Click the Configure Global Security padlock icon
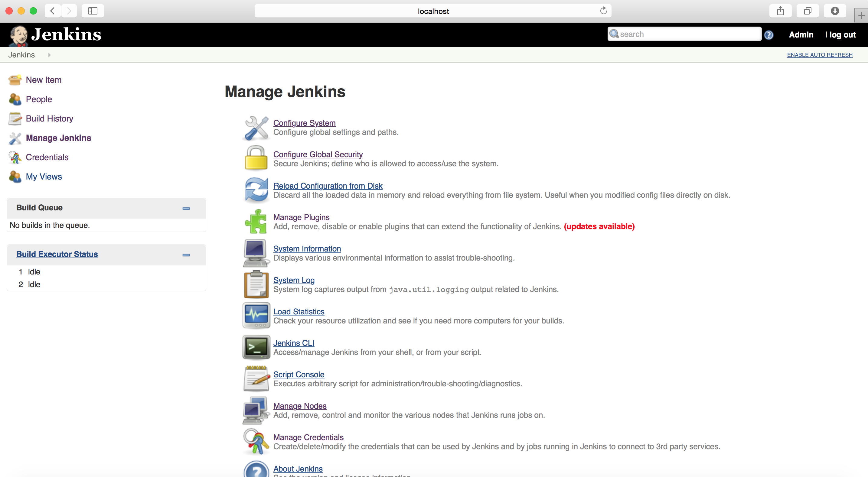Image resolution: width=868 pixels, height=477 pixels. pos(256,157)
